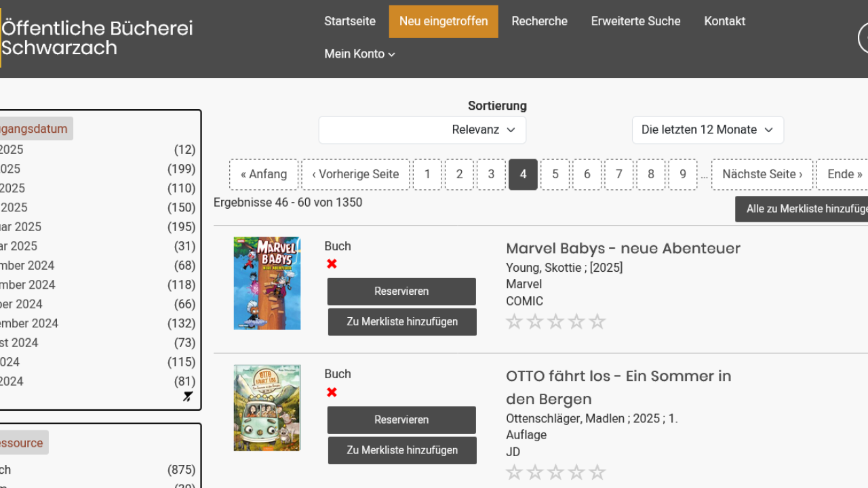Viewport: 868px width, 488px height.
Task: Go to results page 9
Action: coord(683,175)
